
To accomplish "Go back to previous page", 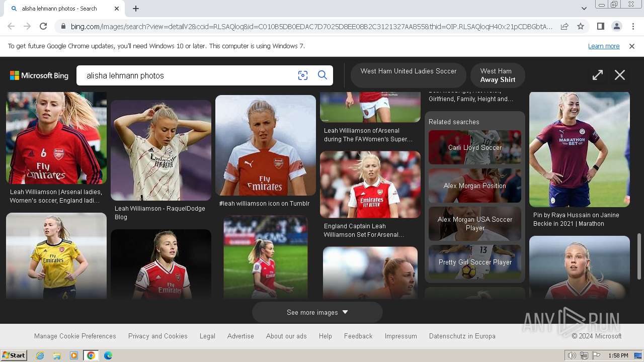I will pyautogui.click(x=11, y=26).
